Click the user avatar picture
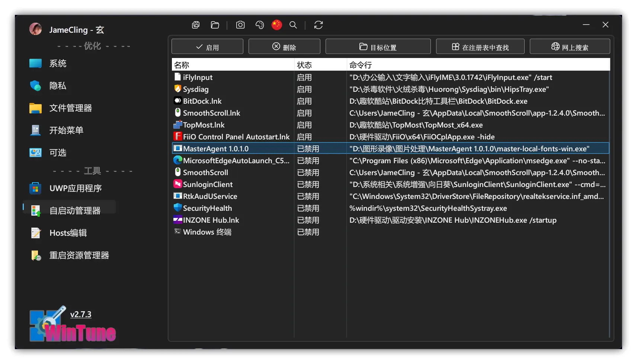This screenshot has width=637, height=364. click(x=36, y=29)
